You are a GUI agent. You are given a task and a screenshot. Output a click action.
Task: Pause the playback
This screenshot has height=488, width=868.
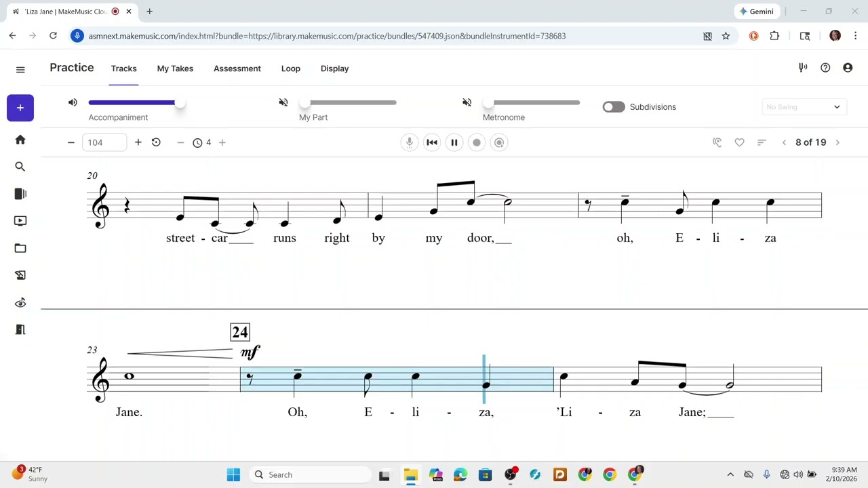coord(454,142)
